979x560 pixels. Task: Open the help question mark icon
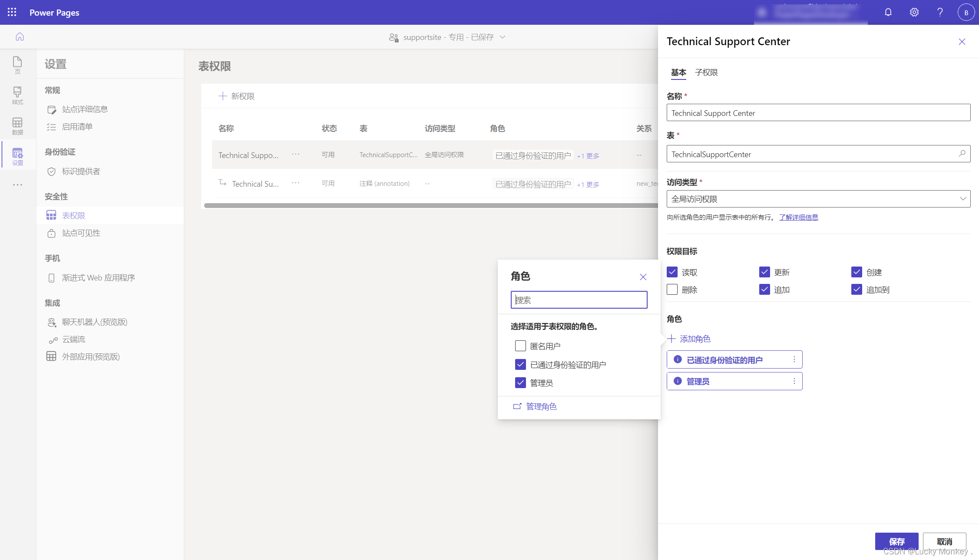(940, 12)
